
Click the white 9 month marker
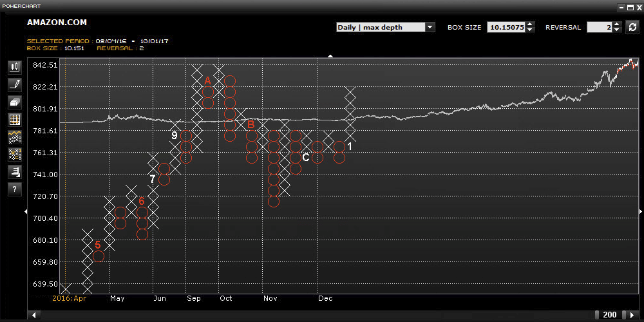click(174, 135)
